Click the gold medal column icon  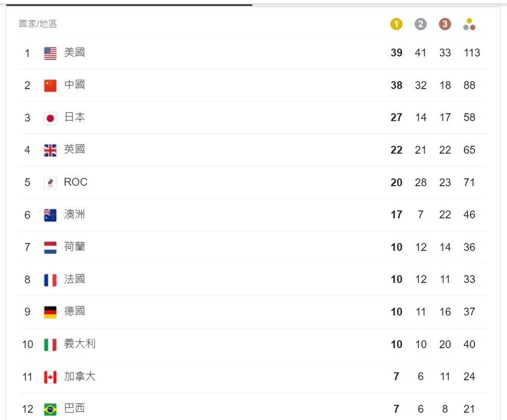click(x=396, y=24)
